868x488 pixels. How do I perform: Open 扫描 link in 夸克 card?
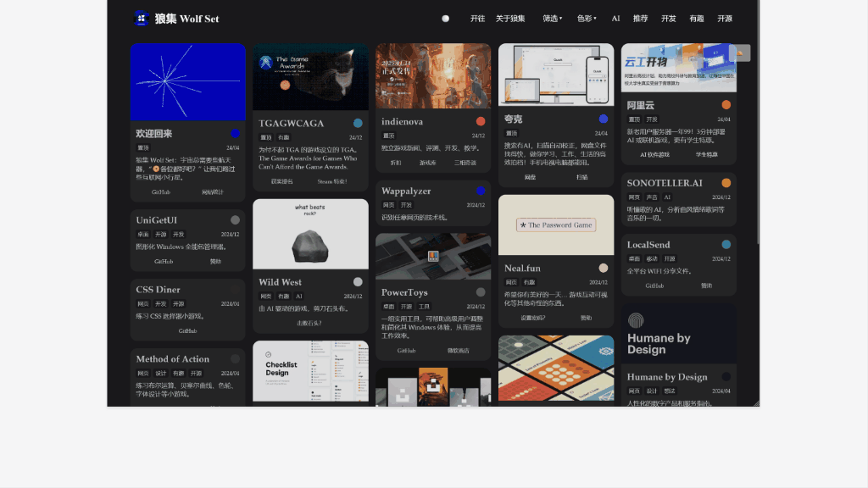tap(581, 177)
